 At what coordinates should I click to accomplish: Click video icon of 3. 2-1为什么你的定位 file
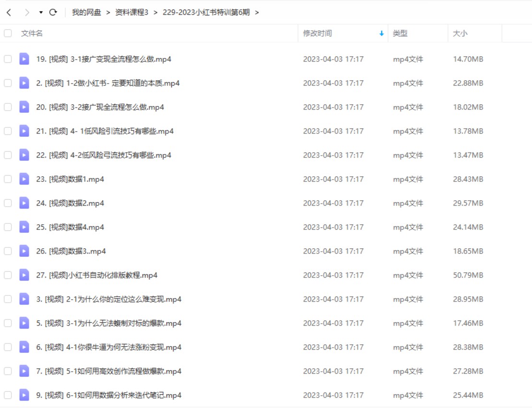click(x=24, y=299)
